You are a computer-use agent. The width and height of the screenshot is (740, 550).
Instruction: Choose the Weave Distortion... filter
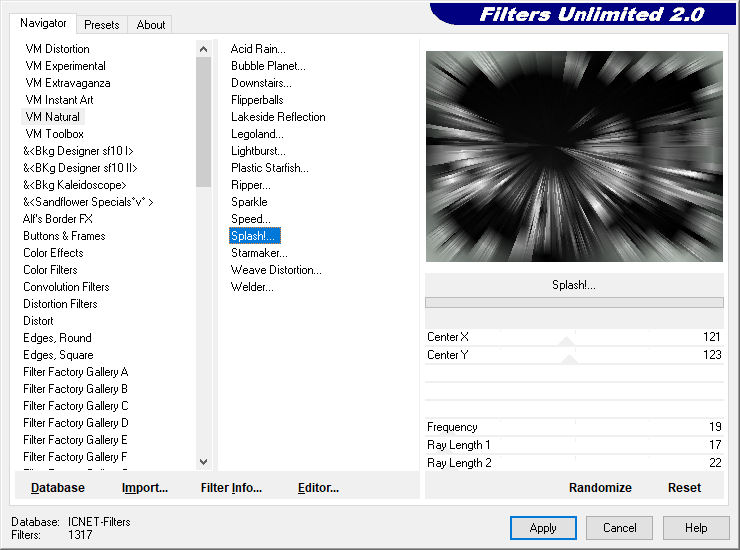click(276, 270)
